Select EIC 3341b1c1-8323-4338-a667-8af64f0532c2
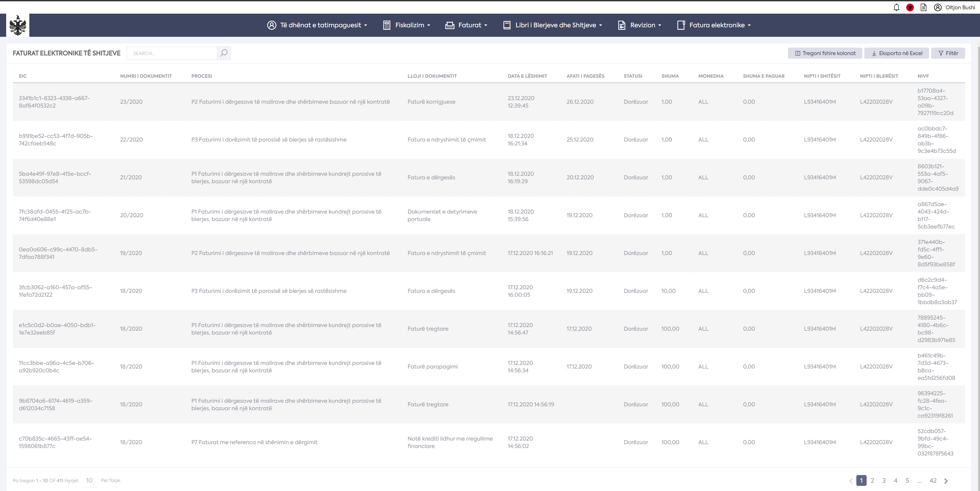Viewport: 980px width, 491px height. (55, 102)
